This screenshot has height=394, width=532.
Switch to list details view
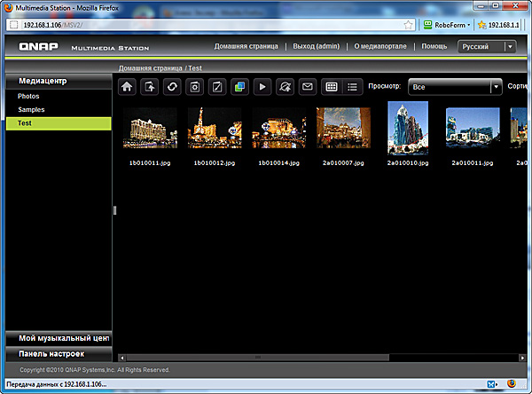353,87
